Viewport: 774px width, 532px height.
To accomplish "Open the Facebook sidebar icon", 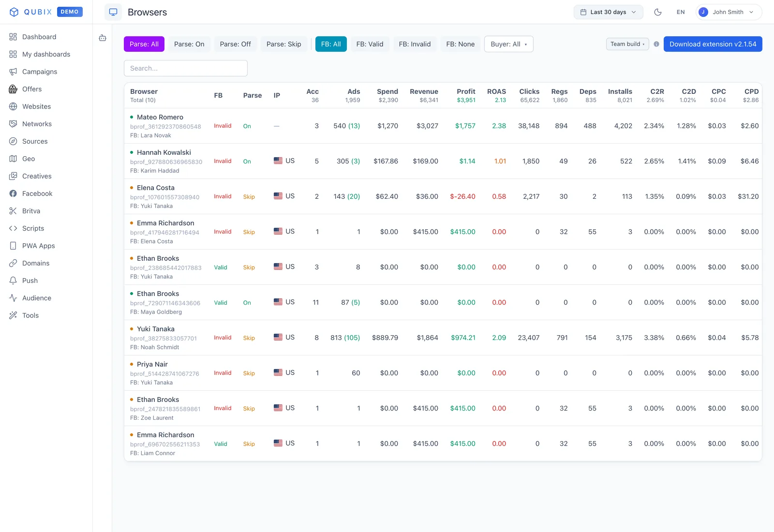I will 13,193.
